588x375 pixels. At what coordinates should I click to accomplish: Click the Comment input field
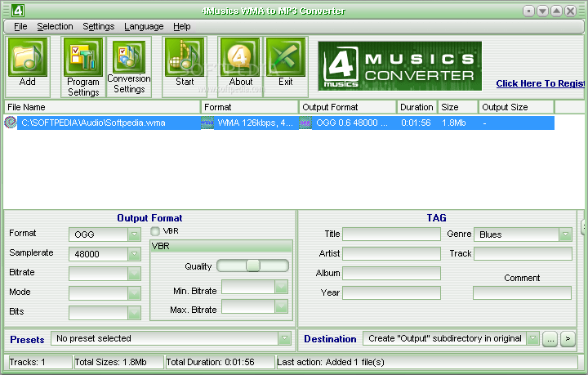523,292
